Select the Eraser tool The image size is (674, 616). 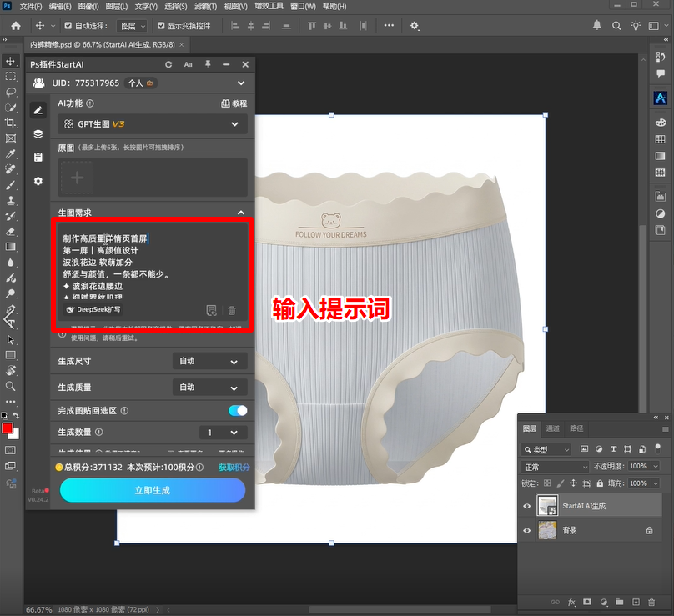(10, 232)
